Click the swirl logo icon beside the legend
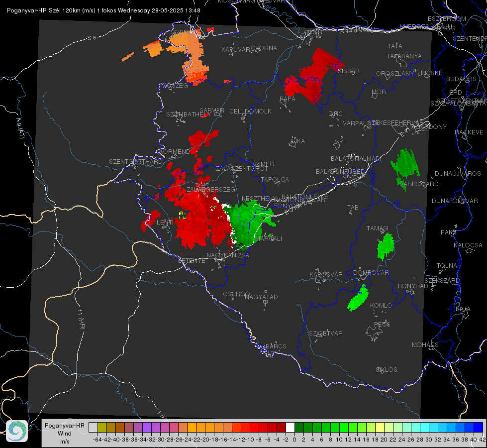 pos(17,431)
